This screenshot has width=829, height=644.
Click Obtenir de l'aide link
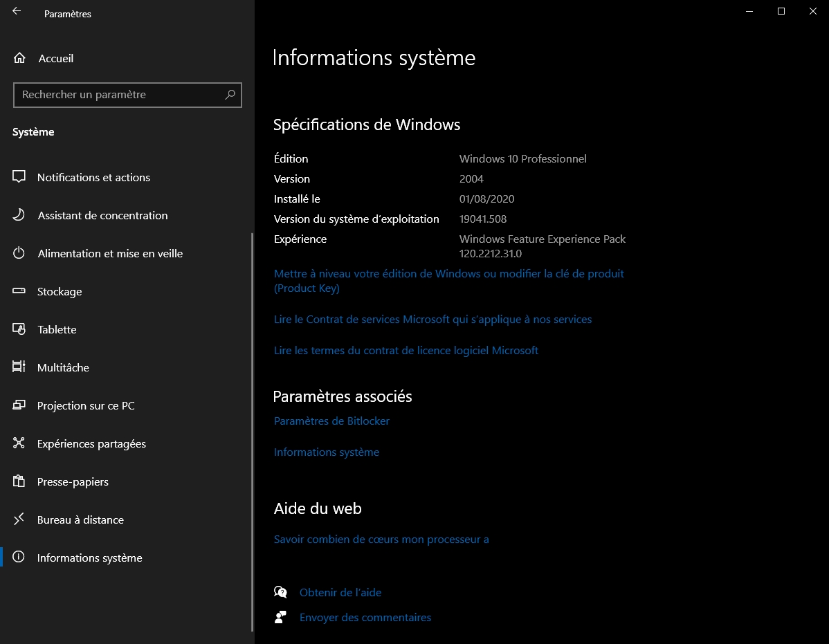click(340, 593)
